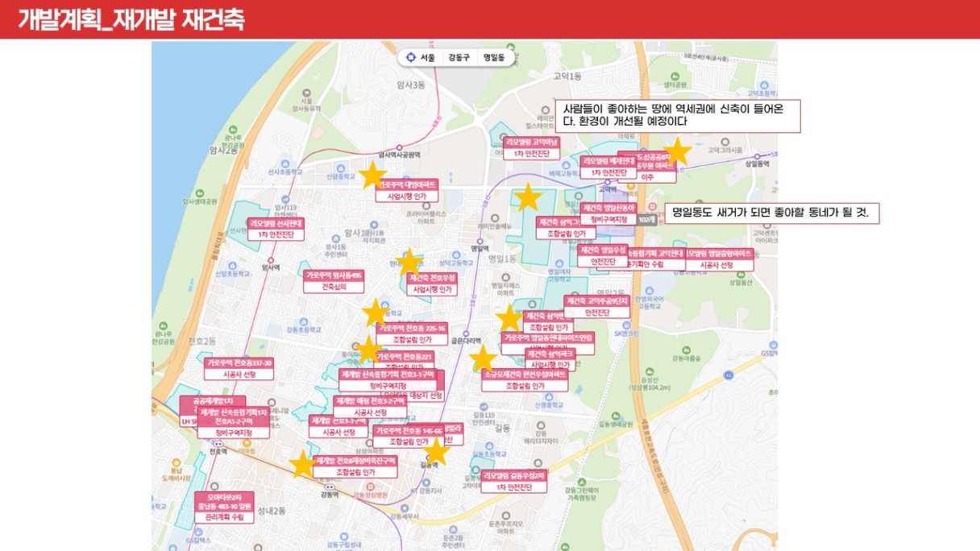This screenshot has width=980, height=551.
Task: Open the 서울 city selector
Action: 427,58
